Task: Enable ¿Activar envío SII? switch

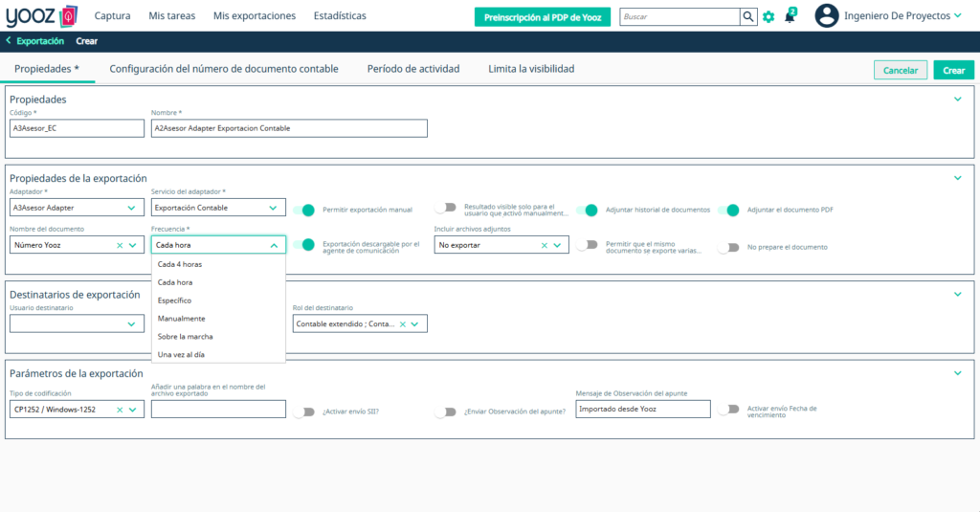Action: (x=303, y=412)
